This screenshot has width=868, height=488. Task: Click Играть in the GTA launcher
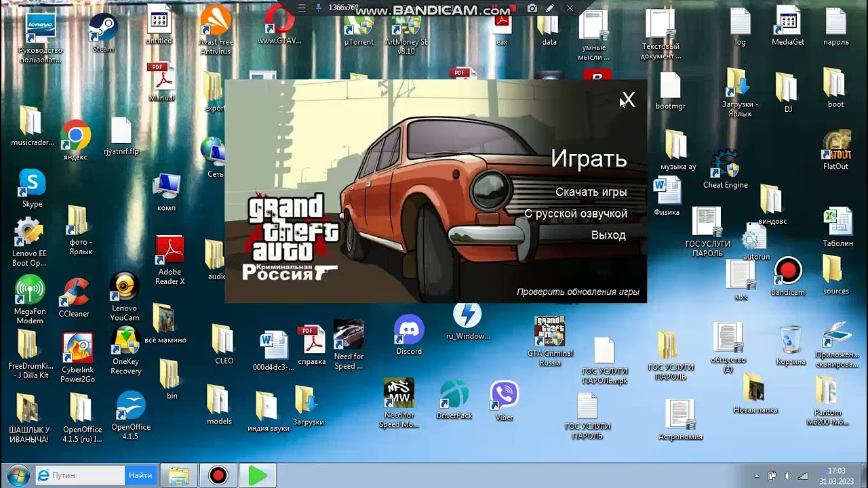[588, 158]
